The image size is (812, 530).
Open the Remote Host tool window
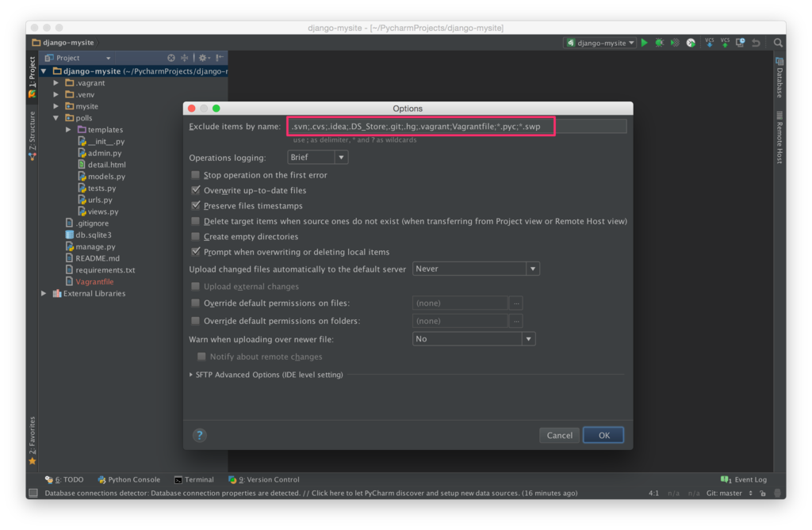click(779, 138)
